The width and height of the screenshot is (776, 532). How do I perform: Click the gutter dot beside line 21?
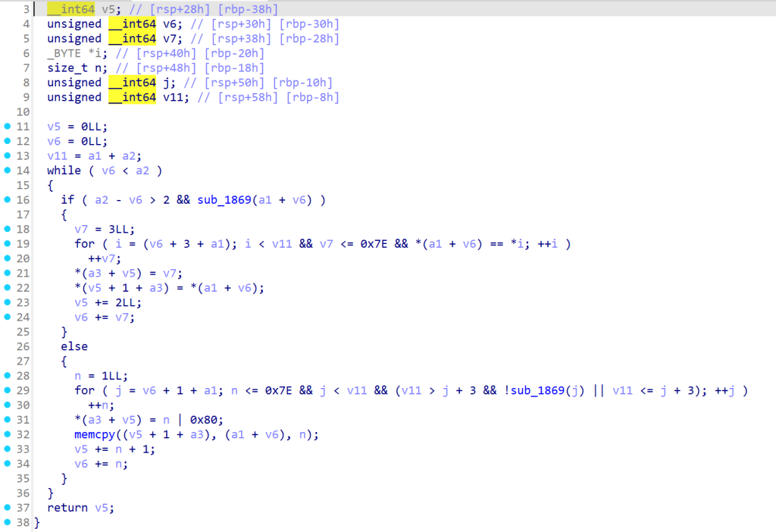(x=8, y=273)
